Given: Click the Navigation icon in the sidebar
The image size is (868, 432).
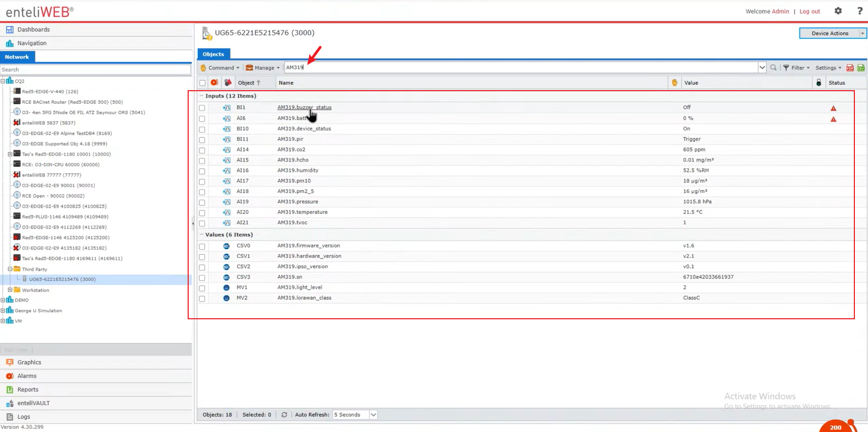Looking at the screenshot, I should 9,43.
